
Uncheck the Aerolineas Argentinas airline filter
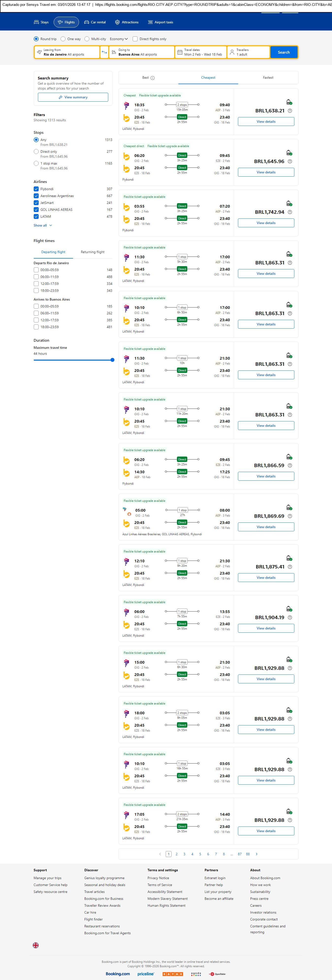click(x=36, y=196)
